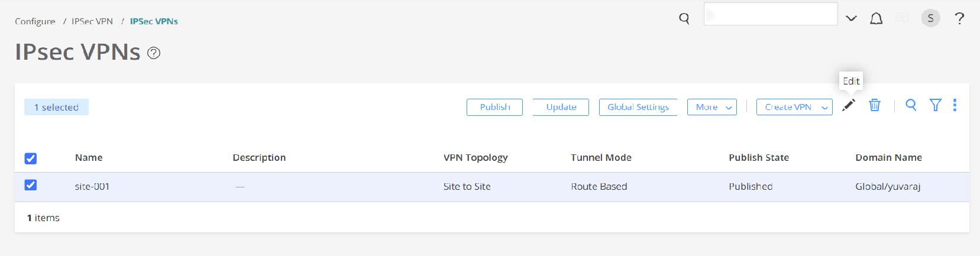
Task: Open the vertical three-dot options menu
Action: point(955,105)
